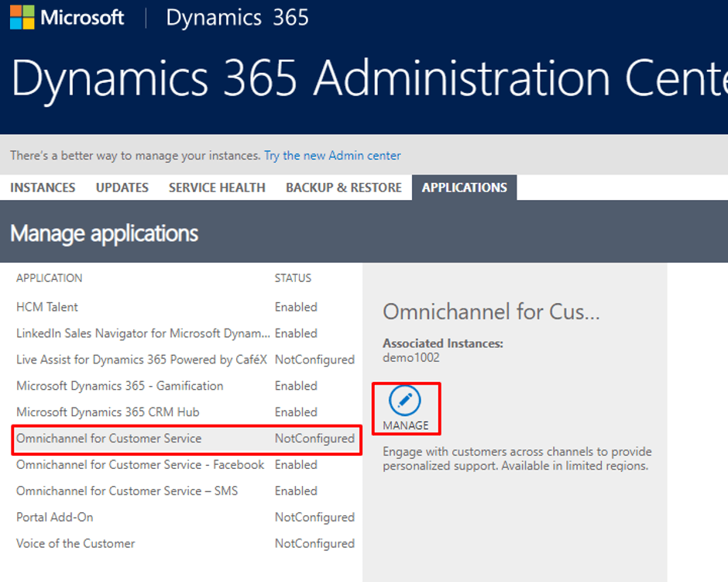Switch to the Updates tab
Viewport: 728px width, 582px height.
(x=122, y=188)
